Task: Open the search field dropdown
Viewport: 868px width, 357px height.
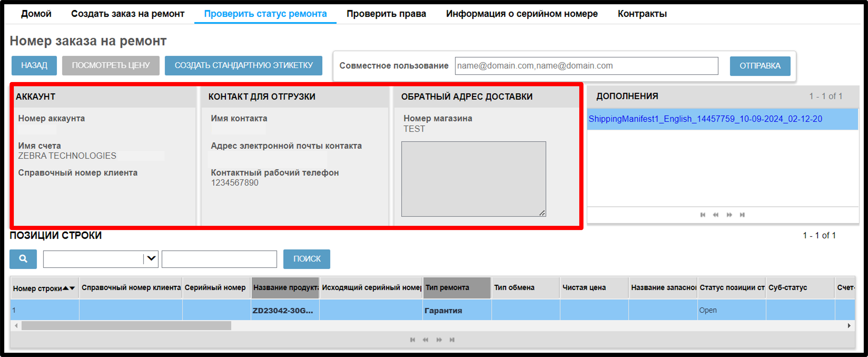Action: pyautogui.click(x=151, y=259)
